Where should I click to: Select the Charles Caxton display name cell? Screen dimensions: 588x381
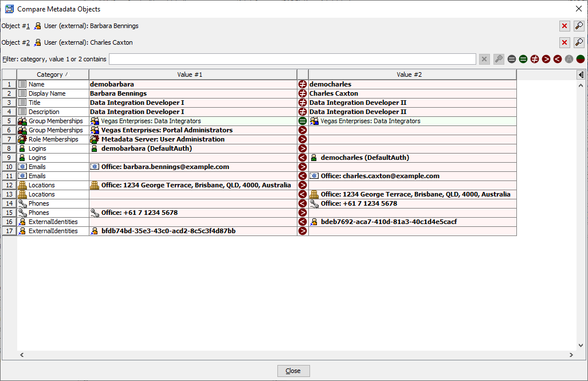coord(412,93)
